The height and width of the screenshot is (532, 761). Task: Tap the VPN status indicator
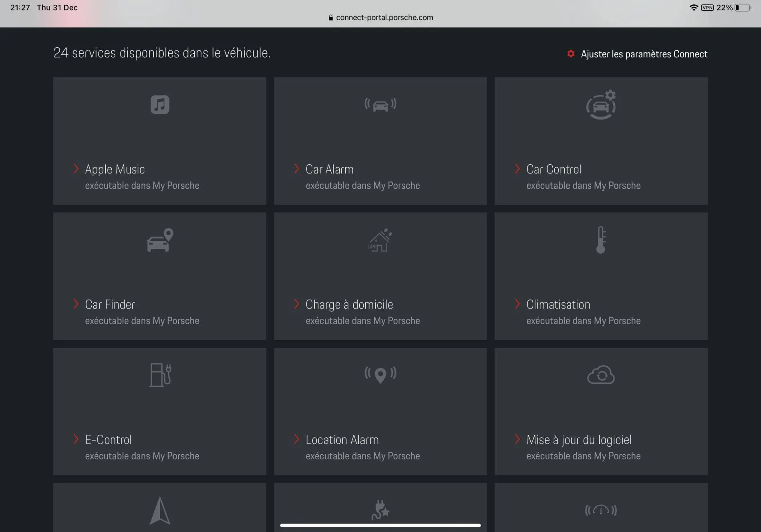(x=707, y=8)
